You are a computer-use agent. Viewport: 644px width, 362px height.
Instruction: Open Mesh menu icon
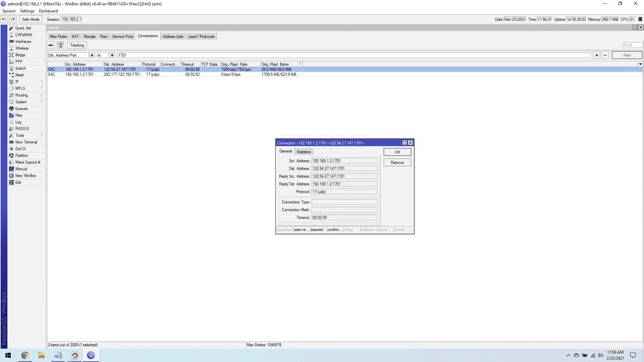[x=11, y=75]
